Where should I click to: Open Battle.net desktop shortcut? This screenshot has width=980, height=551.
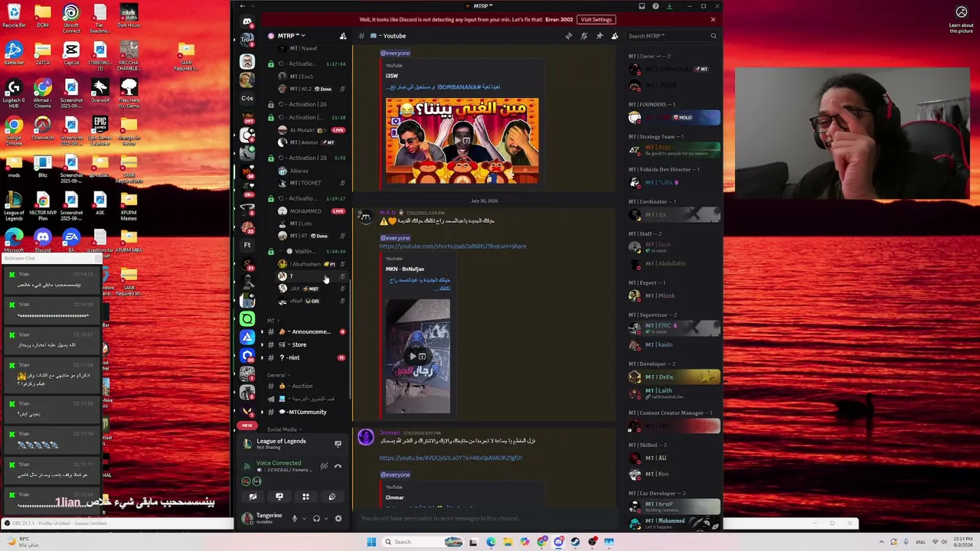point(14,54)
